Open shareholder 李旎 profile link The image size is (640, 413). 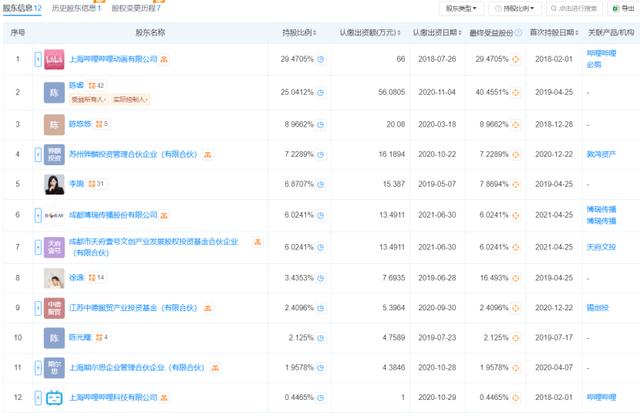coord(76,184)
